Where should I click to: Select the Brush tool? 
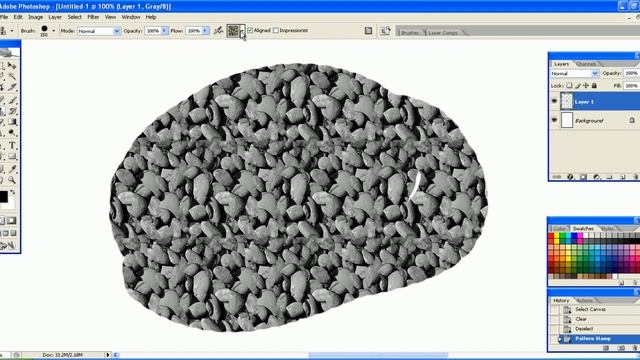tap(12, 100)
